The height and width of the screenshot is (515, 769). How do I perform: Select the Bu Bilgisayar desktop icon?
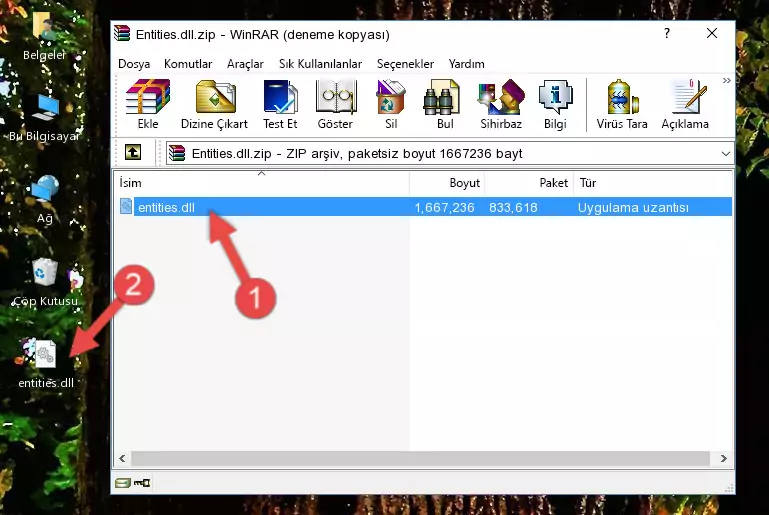click(45, 117)
